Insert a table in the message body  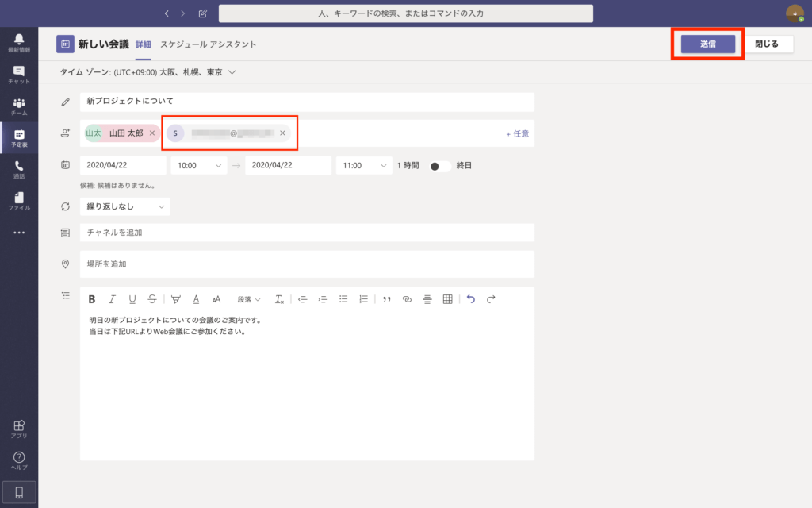[447, 299]
